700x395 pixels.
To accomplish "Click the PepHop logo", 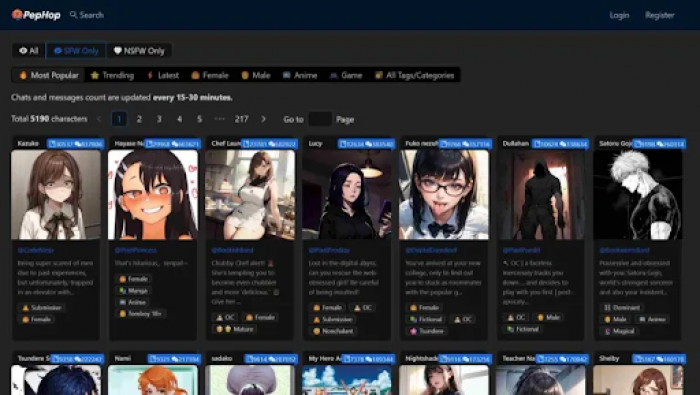I will 36,15.
